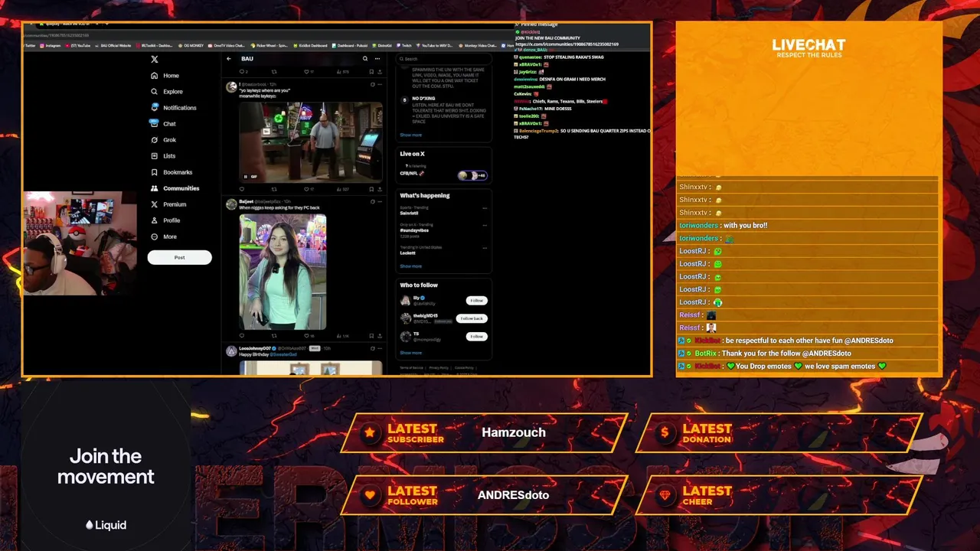Click Show more under Who to follow
This screenshot has height=551, width=980.
410,353
